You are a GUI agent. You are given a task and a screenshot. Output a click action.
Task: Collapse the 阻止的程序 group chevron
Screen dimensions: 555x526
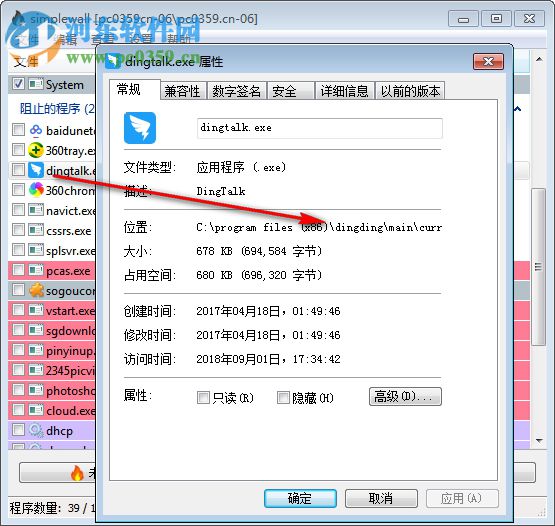(517, 109)
